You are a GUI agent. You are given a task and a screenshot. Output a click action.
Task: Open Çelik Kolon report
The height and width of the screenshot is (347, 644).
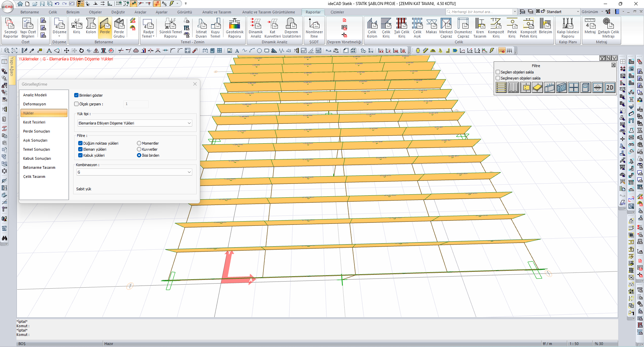[372, 28]
